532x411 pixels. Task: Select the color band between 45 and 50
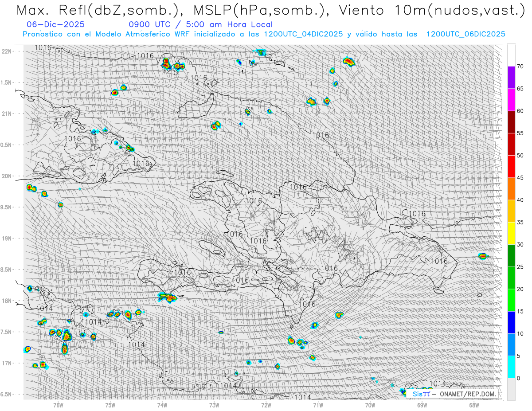(x=511, y=167)
